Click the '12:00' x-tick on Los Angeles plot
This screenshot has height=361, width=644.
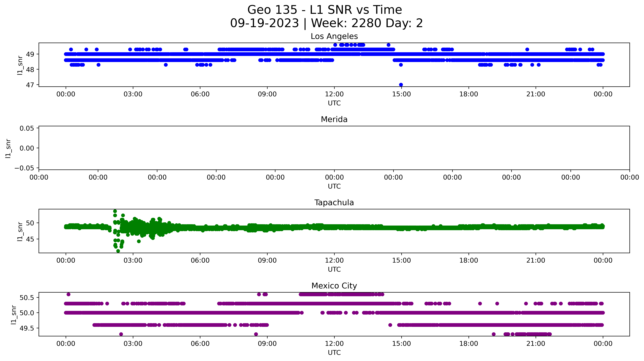pos(334,94)
